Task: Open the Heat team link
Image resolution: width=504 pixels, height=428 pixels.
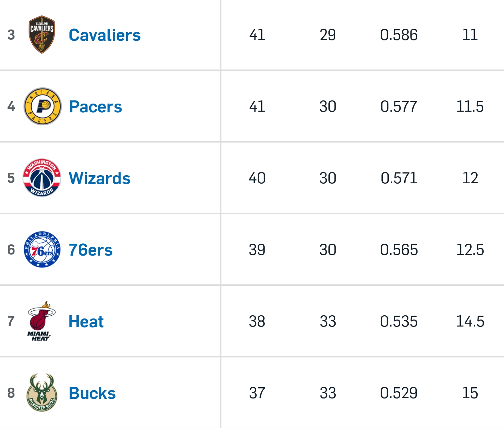Action: (86, 322)
